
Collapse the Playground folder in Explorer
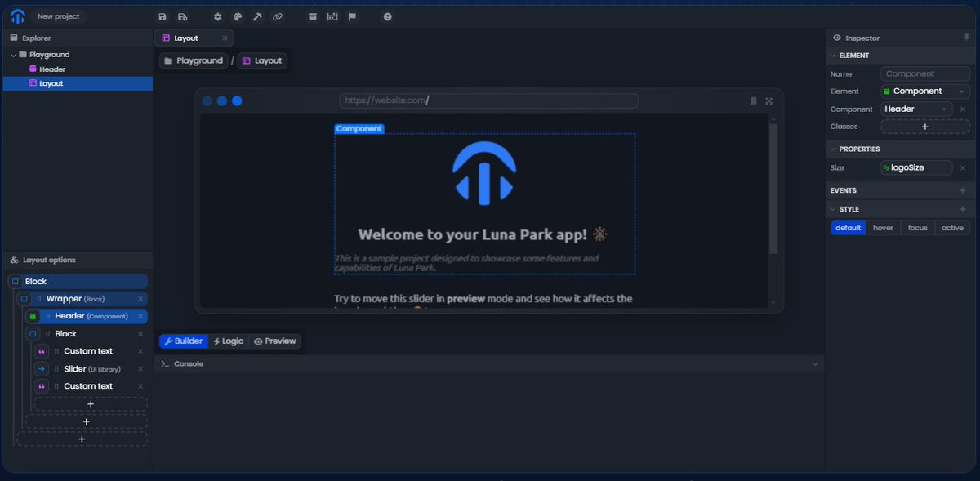[x=13, y=54]
